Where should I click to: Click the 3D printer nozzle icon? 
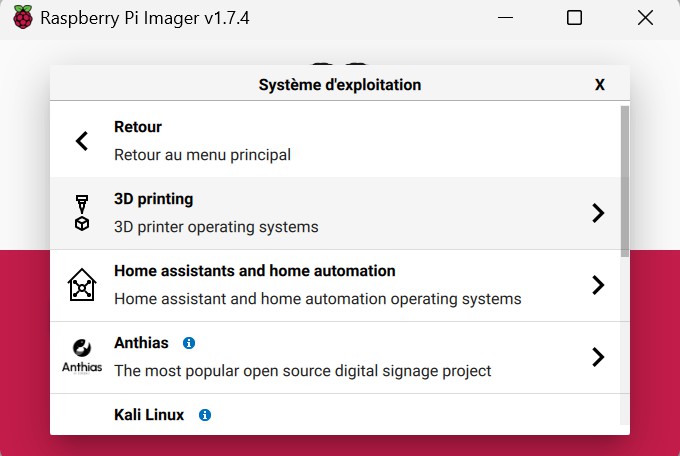coord(82,213)
